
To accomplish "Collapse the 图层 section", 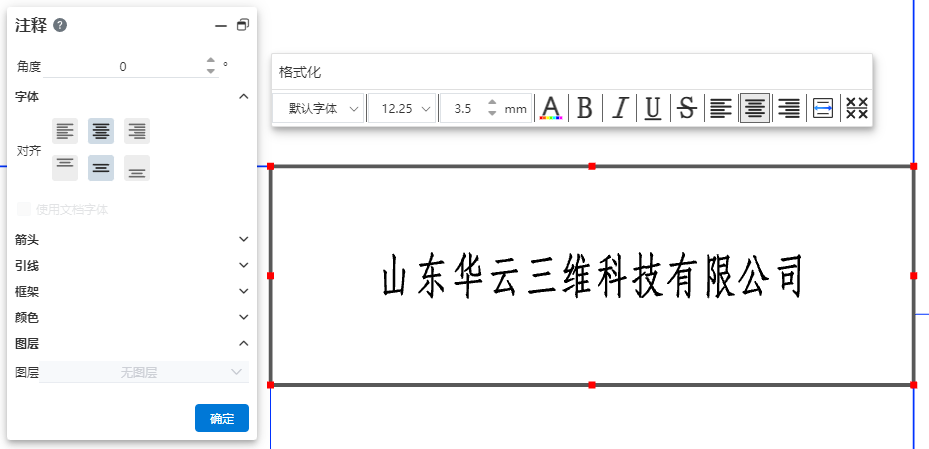I will (x=243, y=344).
